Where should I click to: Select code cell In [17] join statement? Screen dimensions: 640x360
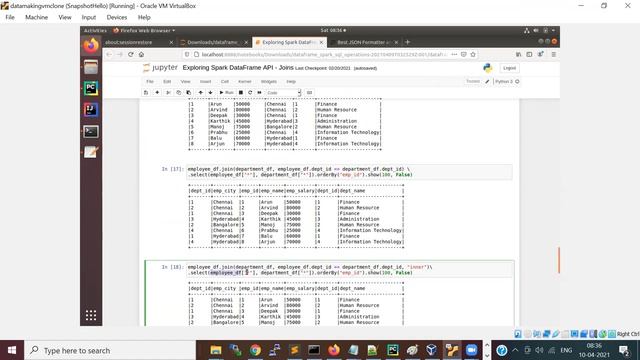tap(349, 172)
